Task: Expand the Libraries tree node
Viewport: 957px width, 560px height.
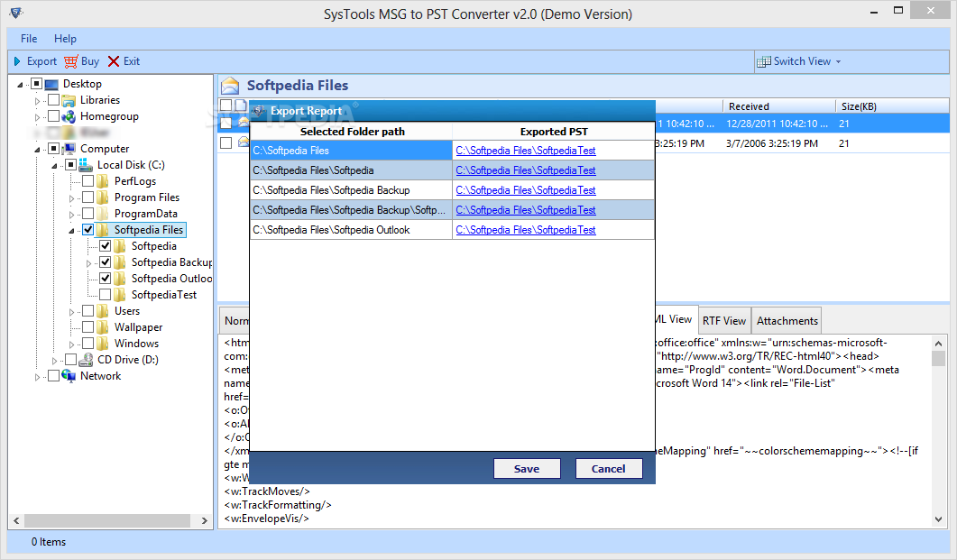Action: pos(37,101)
